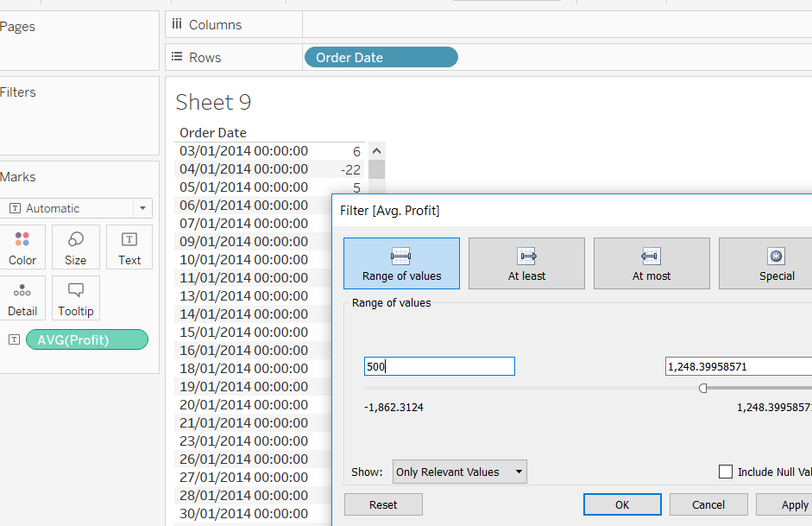Click the Rows shelf icon

[x=177, y=57]
